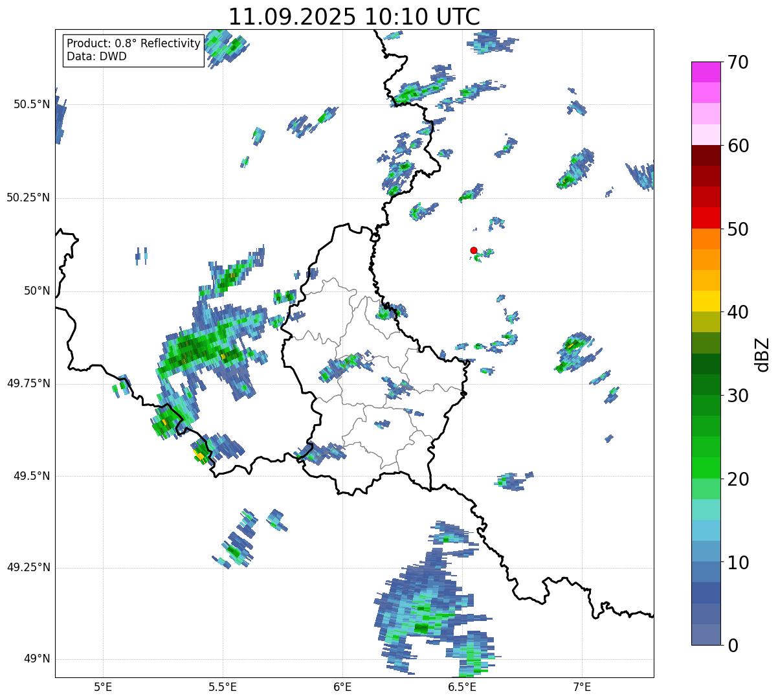This screenshot has width=778, height=700.
Task: Click the bright green colorbar segment near 20
Action: click(x=706, y=468)
